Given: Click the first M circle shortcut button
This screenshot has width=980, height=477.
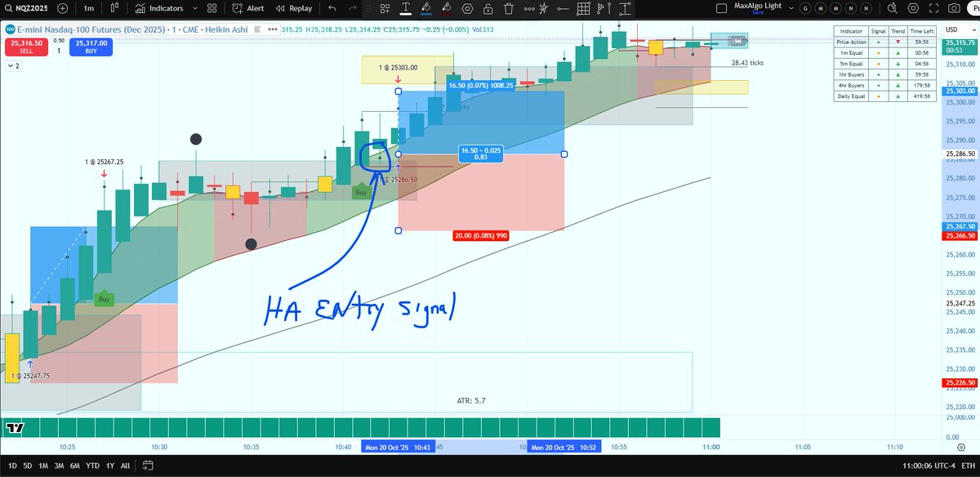Looking at the screenshot, I should 820,8.
